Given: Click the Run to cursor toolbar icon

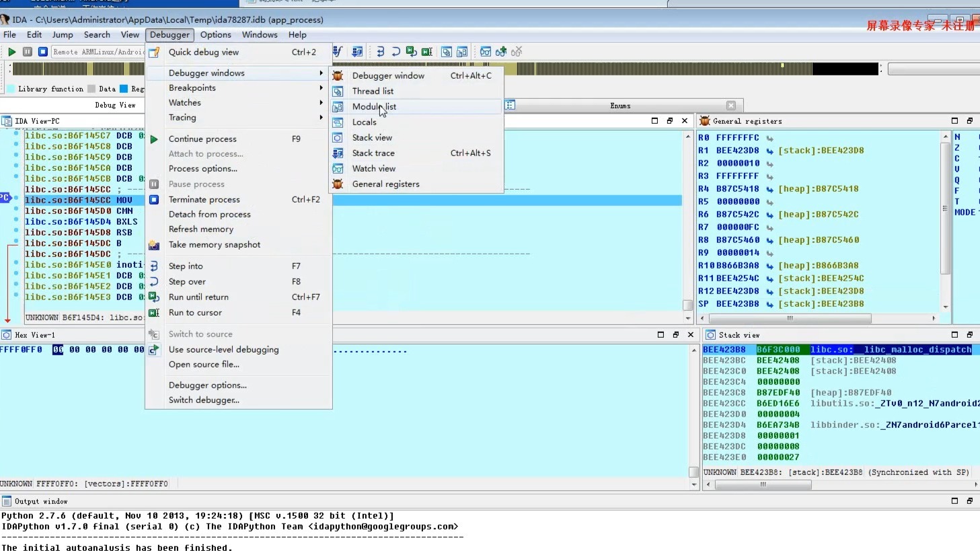Looking at the screenshot, I should point(426,52).
